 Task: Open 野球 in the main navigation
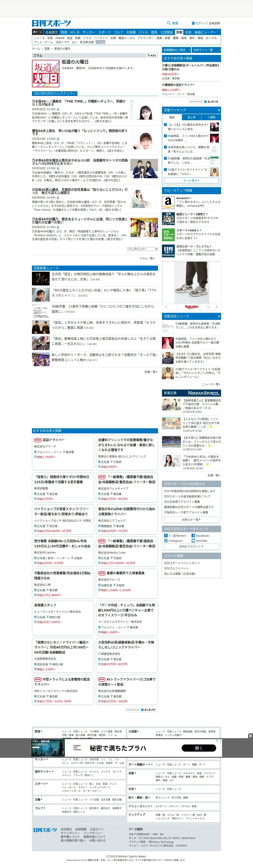[x=64, y=32]
